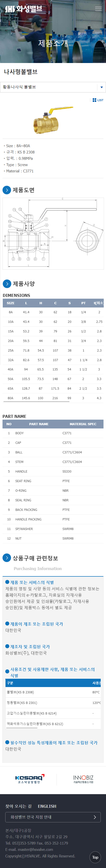
Task: Click the arrow icon beside 제품사양
Action: point(7,284)
